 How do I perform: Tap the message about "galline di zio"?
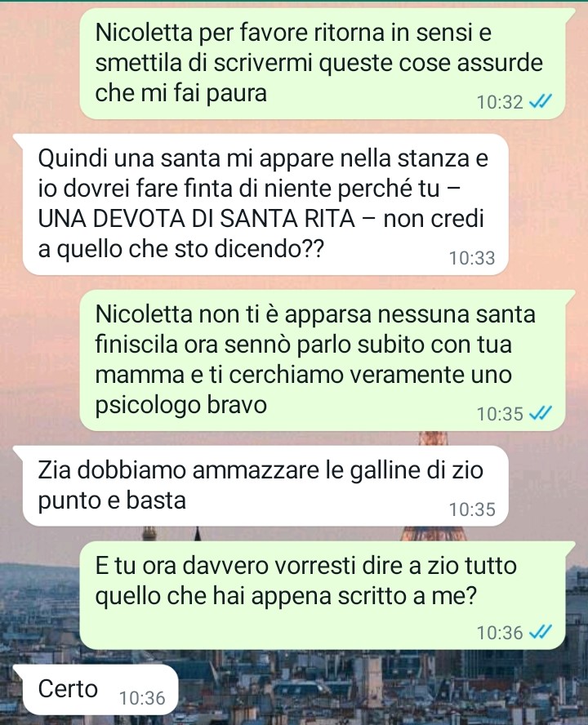pos(265,486)
